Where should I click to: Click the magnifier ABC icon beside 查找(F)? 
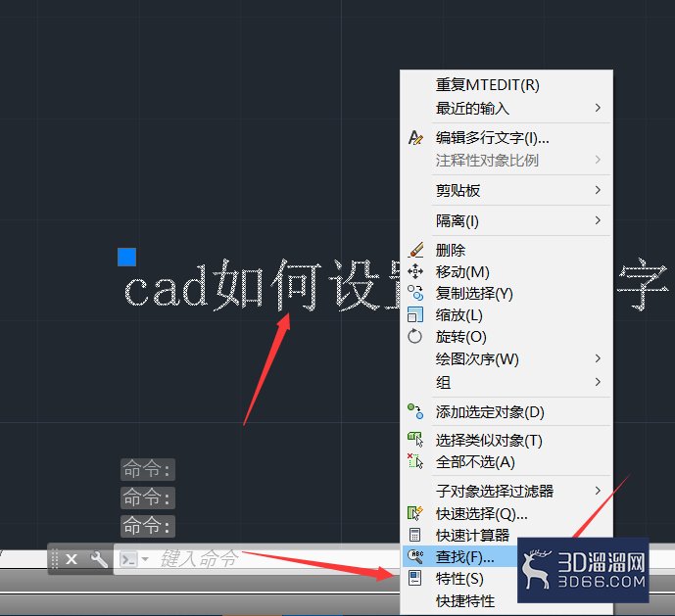click(415, 556)
